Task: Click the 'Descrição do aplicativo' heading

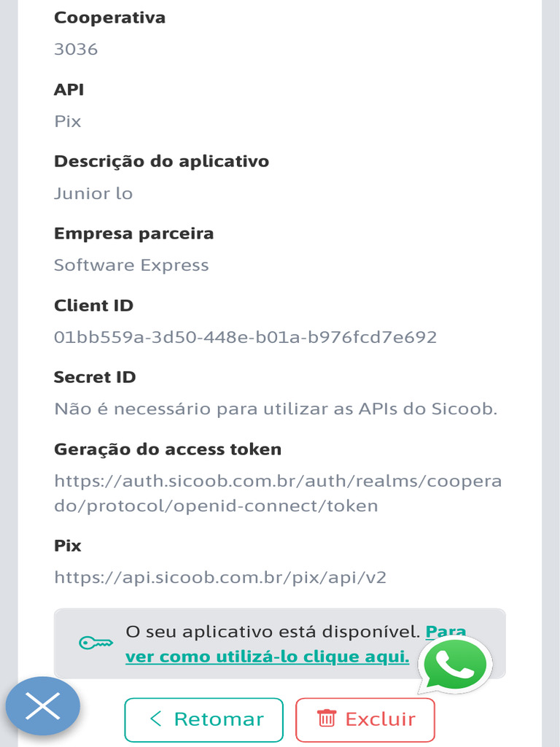Action: click(x=161, y=161)
